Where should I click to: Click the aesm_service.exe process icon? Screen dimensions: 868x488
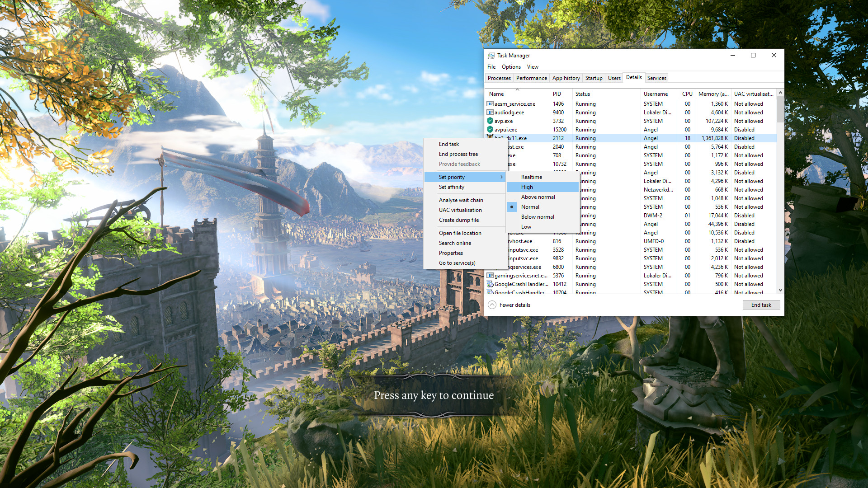point(490,104)
